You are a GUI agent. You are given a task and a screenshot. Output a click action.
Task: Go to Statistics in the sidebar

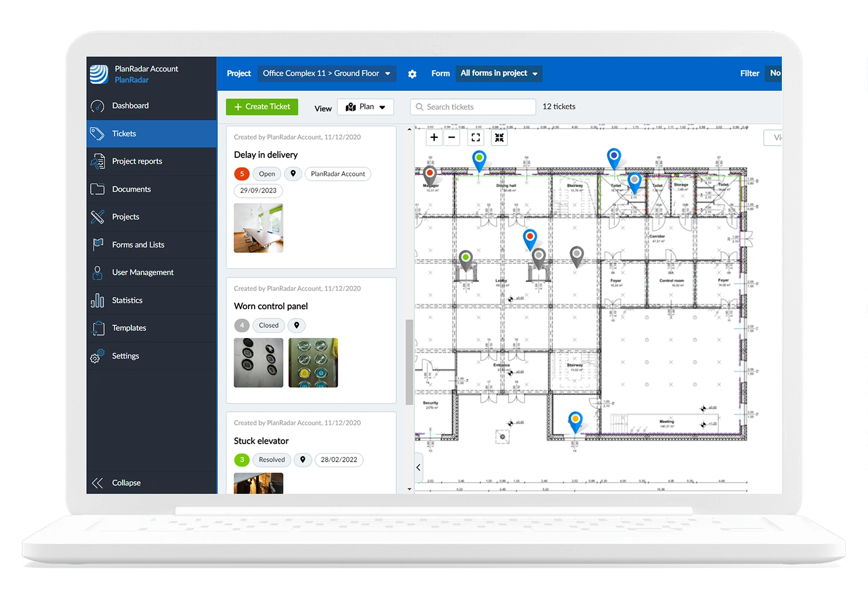click(127, 300)
